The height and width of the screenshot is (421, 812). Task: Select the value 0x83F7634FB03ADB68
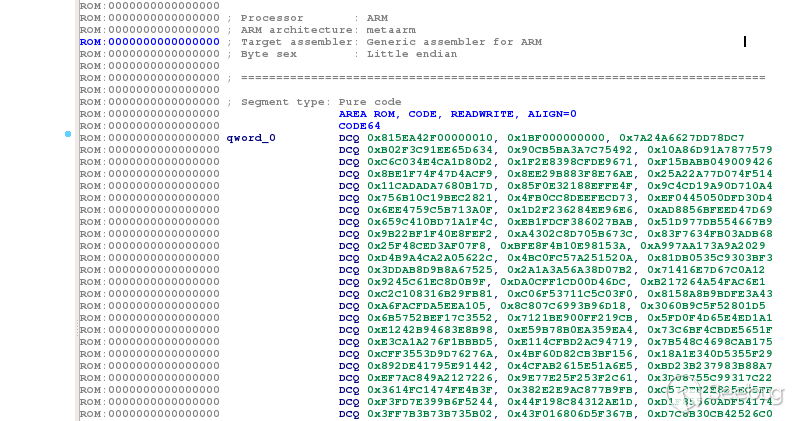pyautogui.click(x=709, y=234)
